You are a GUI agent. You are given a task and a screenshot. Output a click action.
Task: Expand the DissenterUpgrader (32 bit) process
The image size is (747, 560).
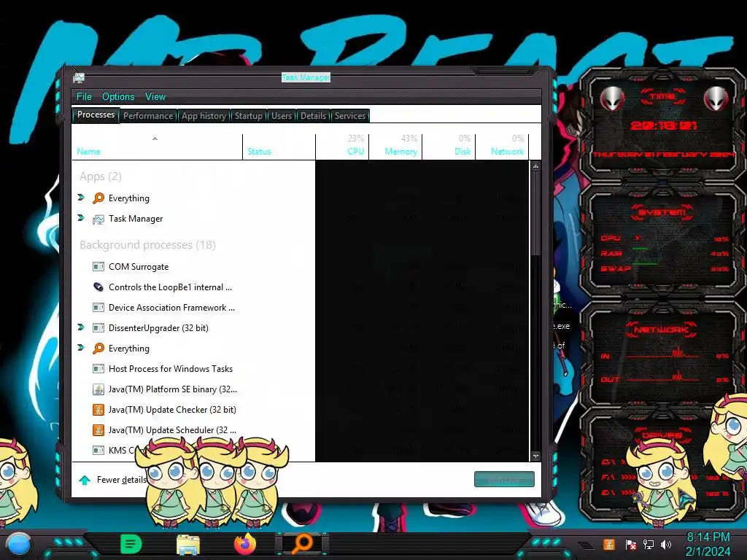pos(81,327)
